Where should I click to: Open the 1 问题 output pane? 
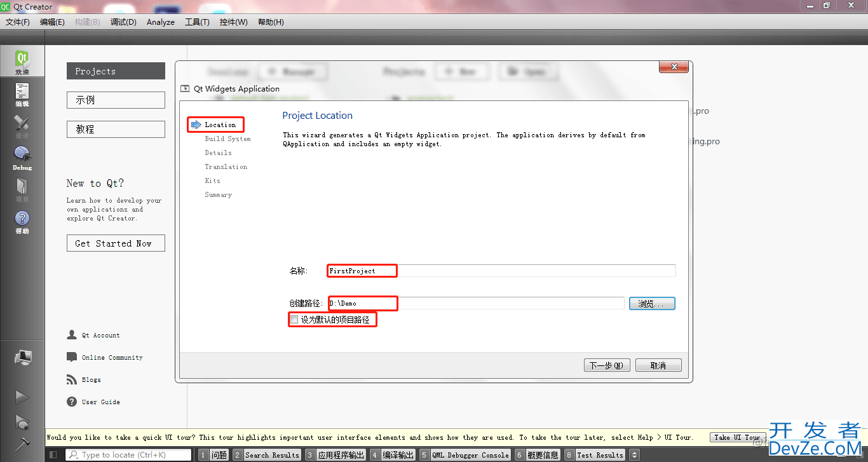tap(213, 455)
